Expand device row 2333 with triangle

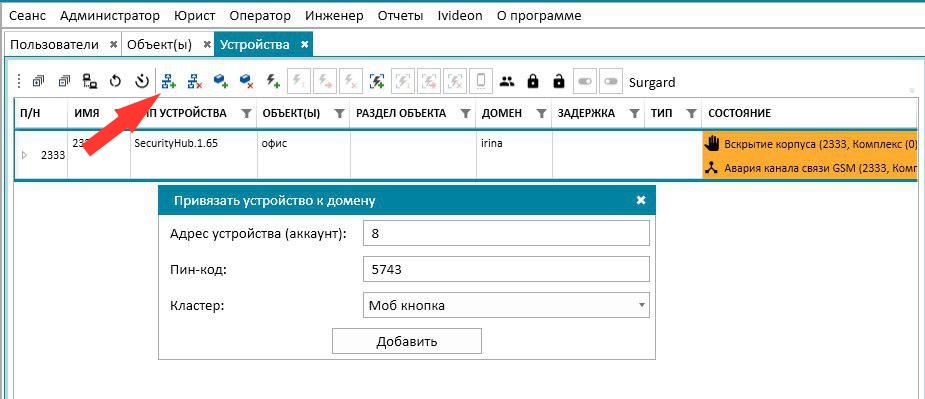(x=25, y=155)
